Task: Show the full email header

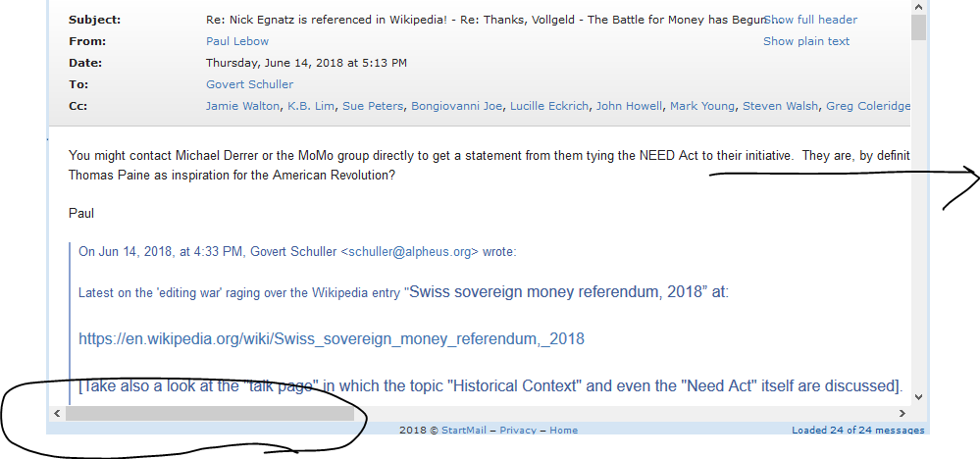Action: (x=810, y=20)
